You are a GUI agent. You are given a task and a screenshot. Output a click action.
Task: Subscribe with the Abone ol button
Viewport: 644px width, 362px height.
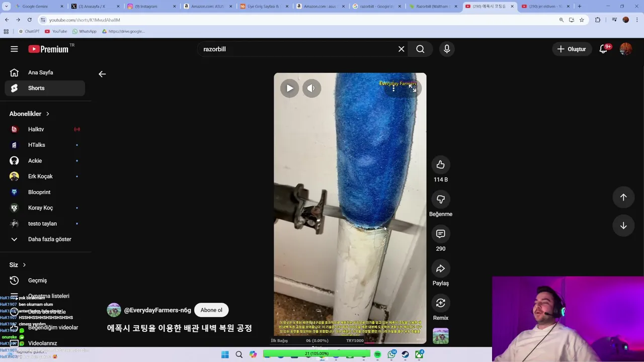click(211, 310)
